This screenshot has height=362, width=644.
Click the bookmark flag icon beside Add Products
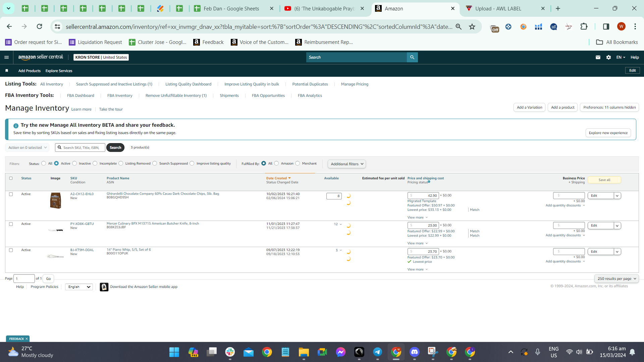pos(7,71)
